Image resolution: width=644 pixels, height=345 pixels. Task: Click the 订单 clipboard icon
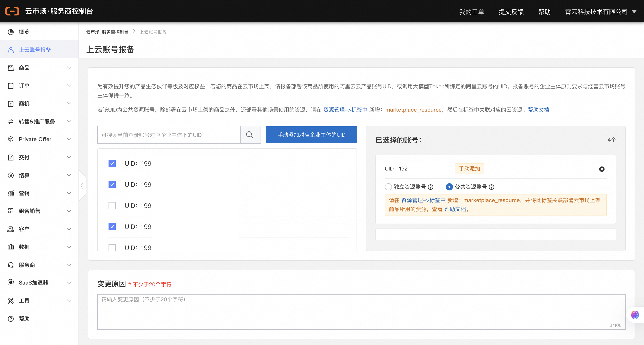(11, 86)
